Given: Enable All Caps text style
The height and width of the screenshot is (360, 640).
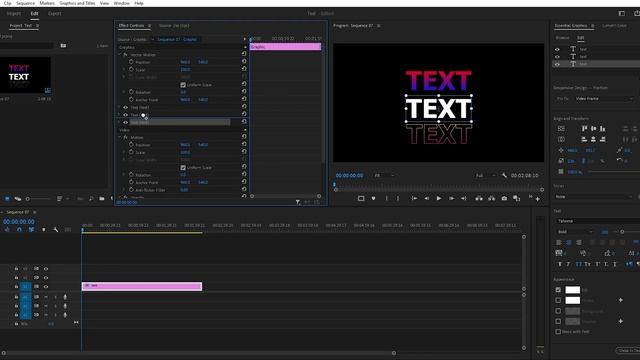Looking at the screenshot, I should [578, 264].
